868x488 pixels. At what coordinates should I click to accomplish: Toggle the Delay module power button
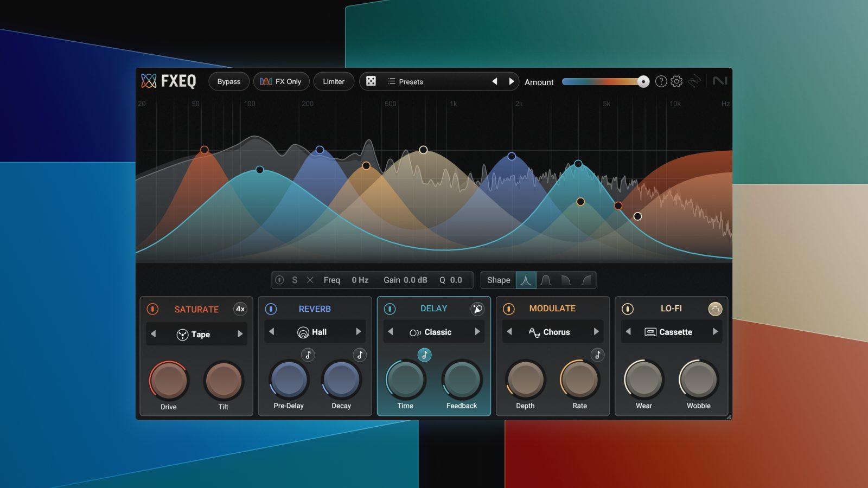click(x=390, y=309)
